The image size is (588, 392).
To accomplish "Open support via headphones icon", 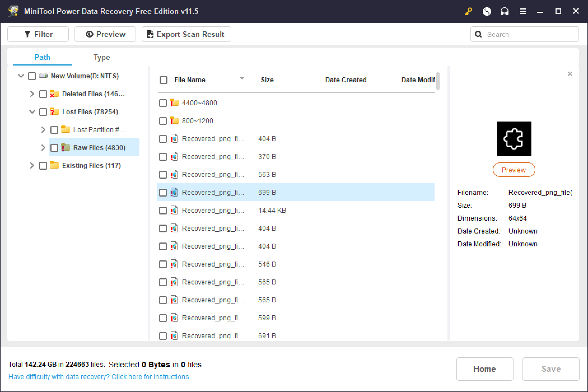I will click(x=505, y=11).
